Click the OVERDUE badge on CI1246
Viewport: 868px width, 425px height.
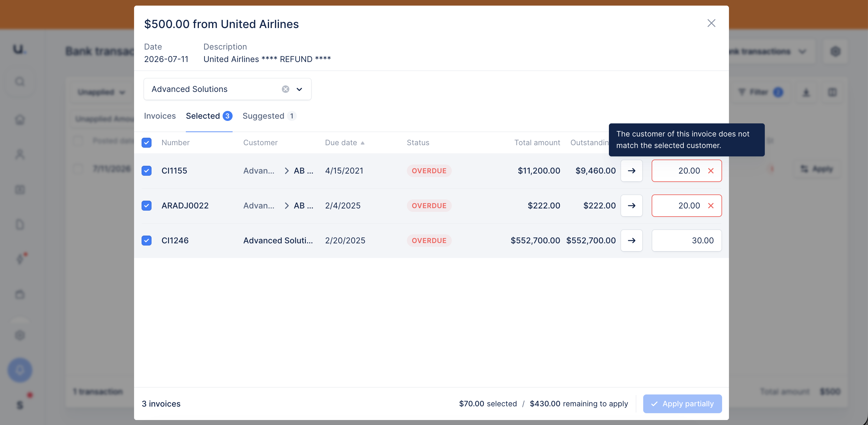click(429, 241)
